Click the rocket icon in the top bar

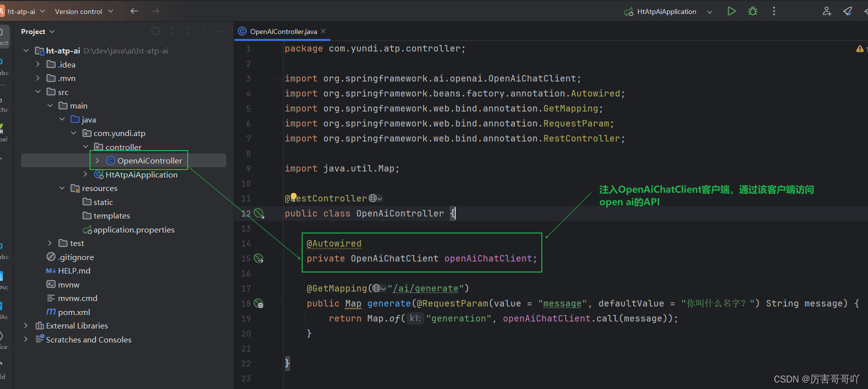(847, 11)
